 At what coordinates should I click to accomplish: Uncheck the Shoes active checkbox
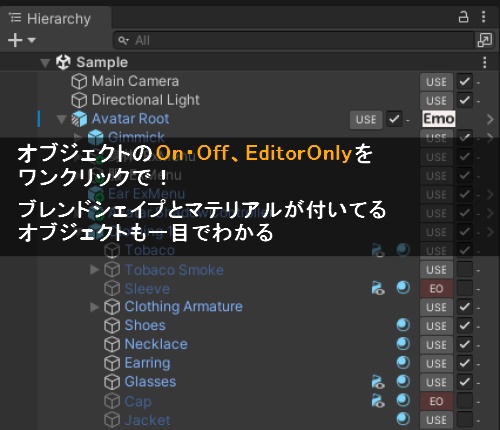(465, 326)
